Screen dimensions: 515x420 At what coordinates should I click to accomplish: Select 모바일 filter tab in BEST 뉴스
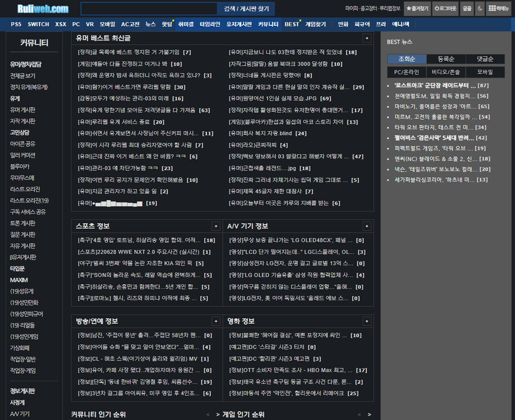485,72
